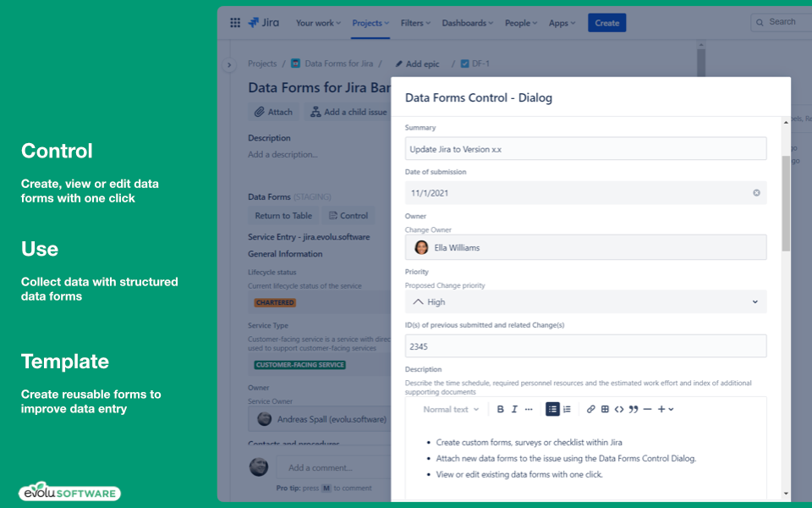Open the Priority dropdown showing High
This screenshot has height=508, width=812.
pyautogui.click(x=585, y=301)
